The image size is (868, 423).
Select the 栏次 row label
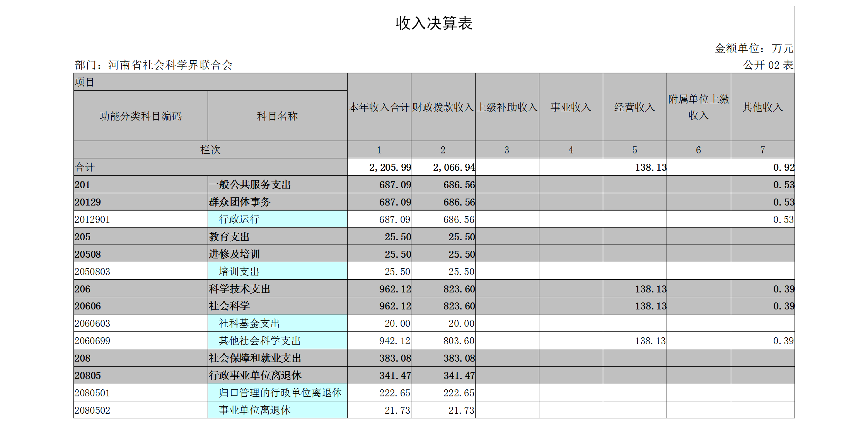(210, 150)
